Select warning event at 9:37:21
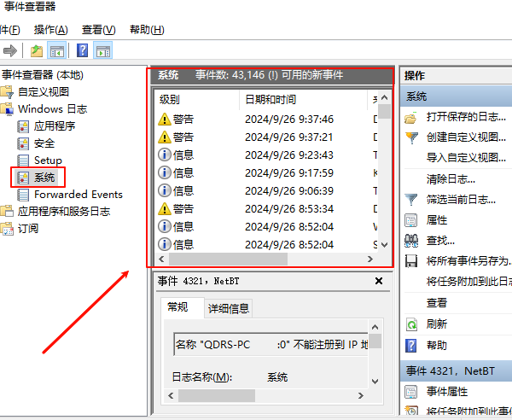 (266, 137)
